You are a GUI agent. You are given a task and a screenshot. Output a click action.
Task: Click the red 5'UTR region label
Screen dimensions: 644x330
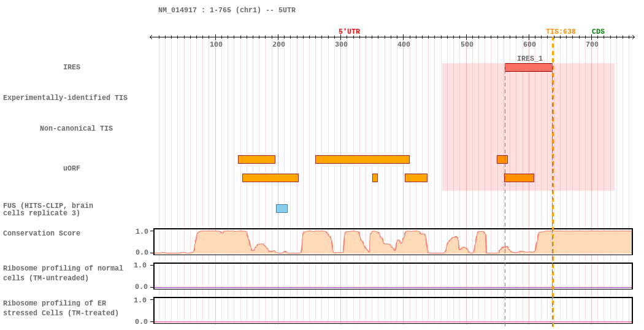point(349,32)
